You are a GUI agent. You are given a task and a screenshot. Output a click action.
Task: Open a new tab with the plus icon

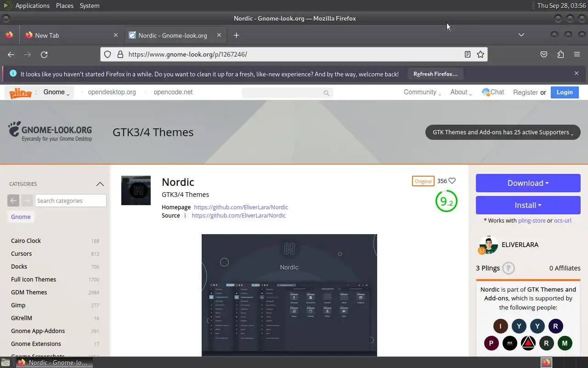pos(236,35)
